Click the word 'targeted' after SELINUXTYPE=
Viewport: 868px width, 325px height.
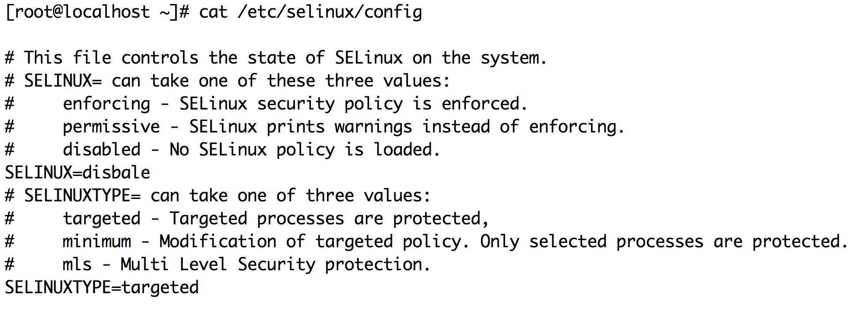(x=160, y=287)
